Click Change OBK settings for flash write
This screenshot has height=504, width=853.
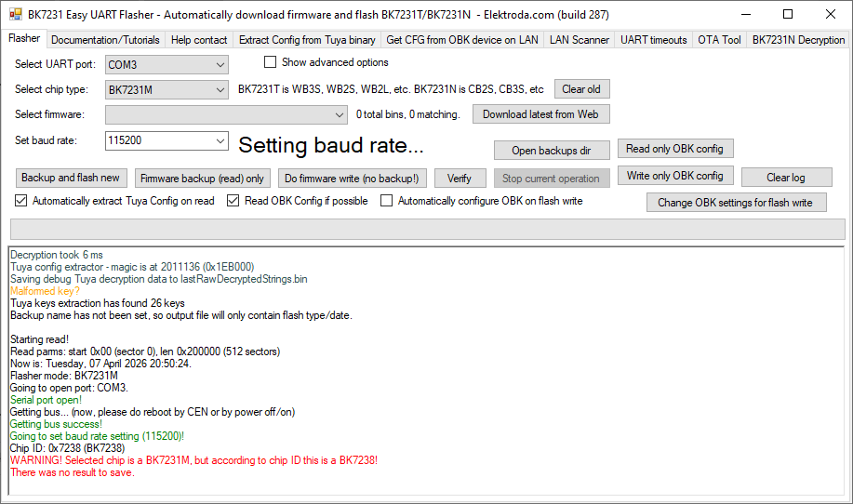pos(736,203)
